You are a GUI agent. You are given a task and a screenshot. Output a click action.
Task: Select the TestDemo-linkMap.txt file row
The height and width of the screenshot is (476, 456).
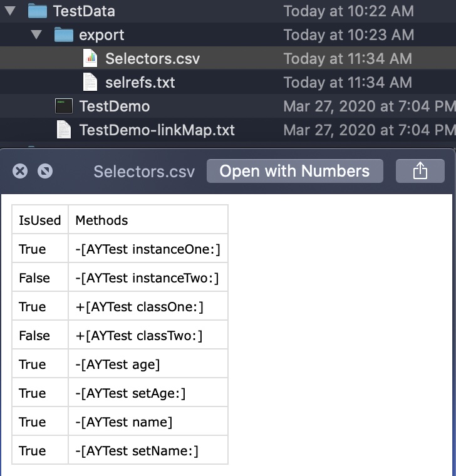[228, 130]
